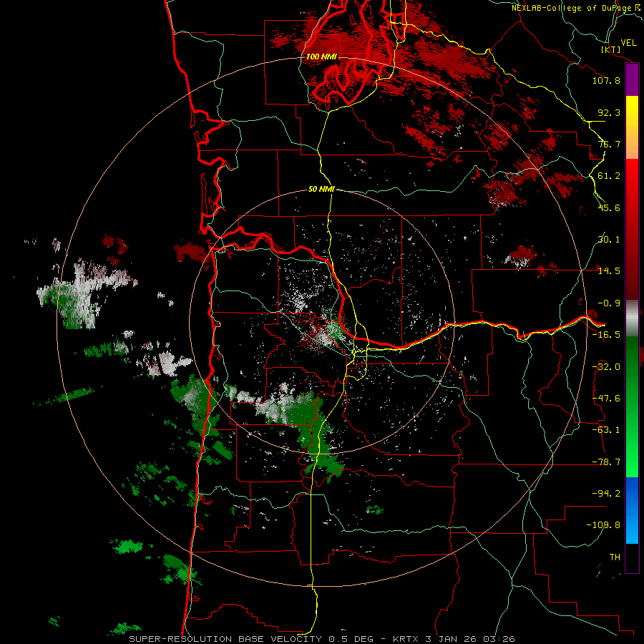Image resolution: width=644 pixels, height=644 pixels.
Task: Click the TH legend label
Action: [615, 557]
